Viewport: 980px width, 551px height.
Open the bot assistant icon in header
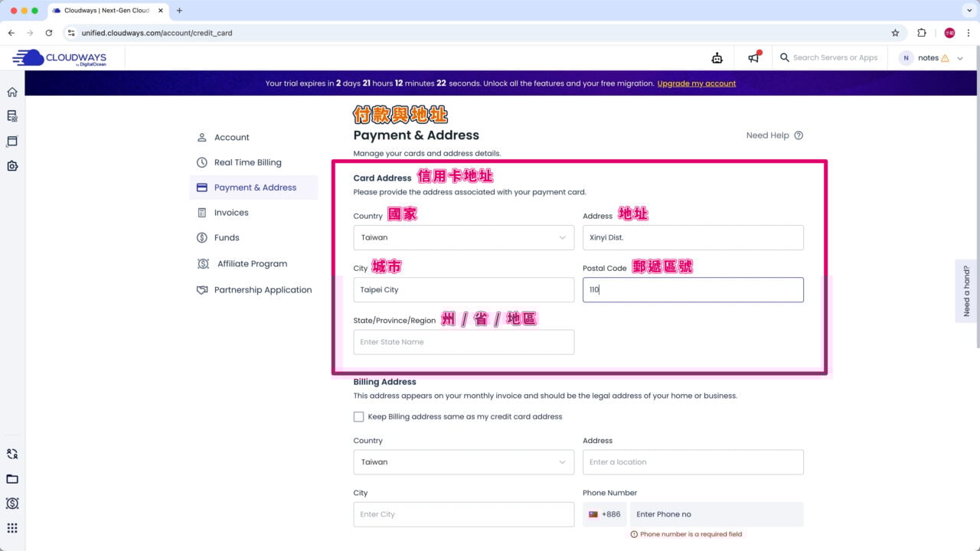coord(717,58)
